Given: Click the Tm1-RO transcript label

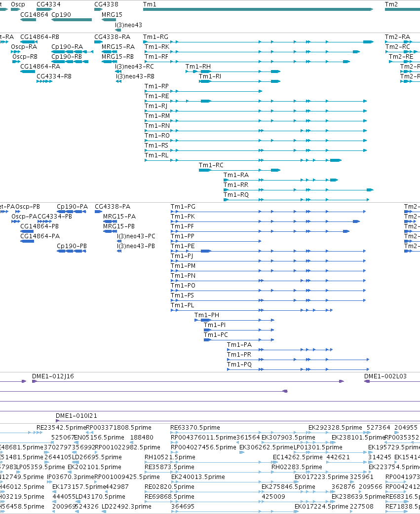Looking at the screenshot, I should [x=157, y=135].
